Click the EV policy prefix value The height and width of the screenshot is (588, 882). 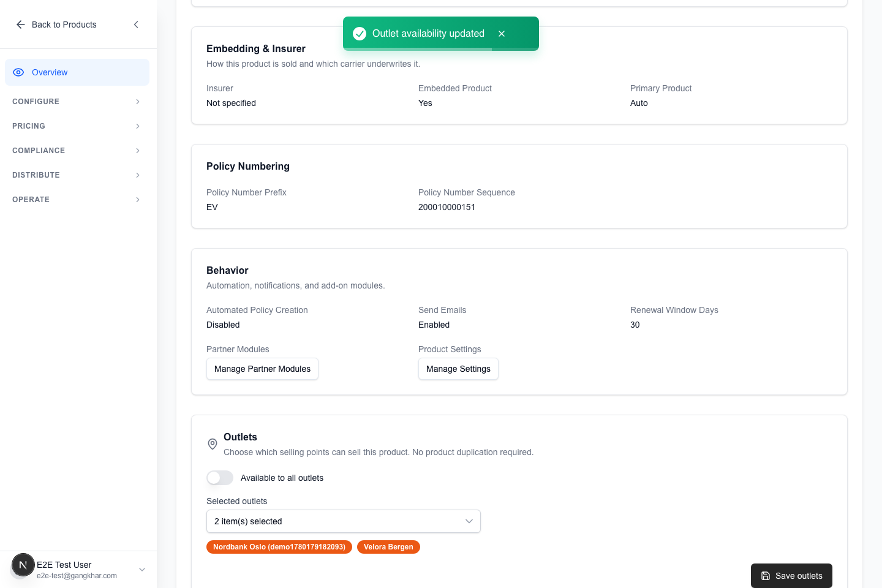coord(212,207)
